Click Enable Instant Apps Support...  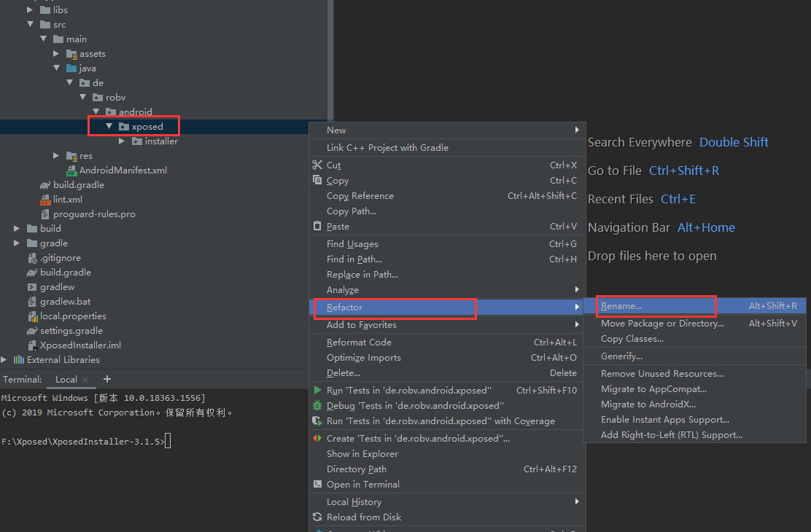point(694,419)
